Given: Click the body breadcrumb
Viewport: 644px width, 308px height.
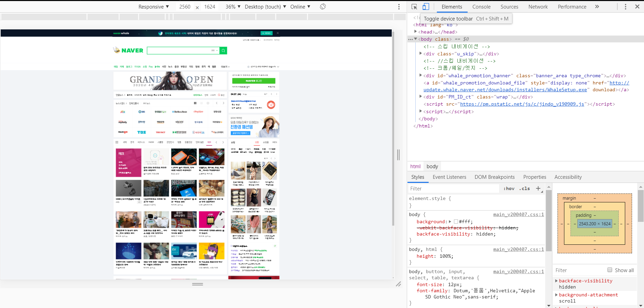Looking at the screenshot, I should [x=432, y=166].
